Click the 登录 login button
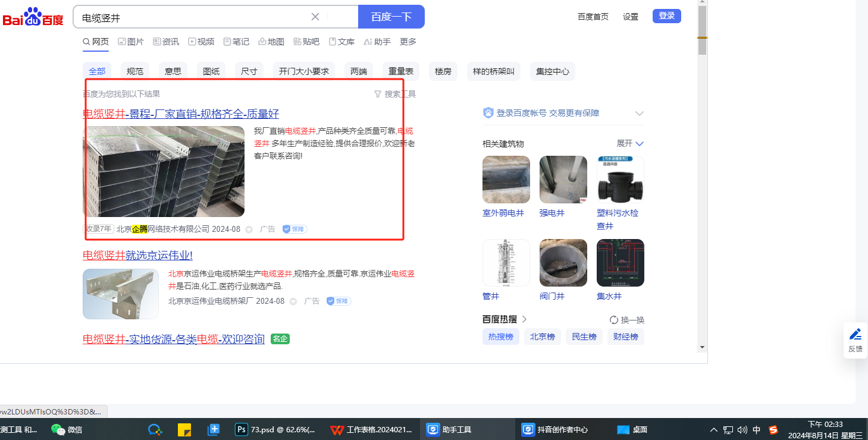 point(667,16)
